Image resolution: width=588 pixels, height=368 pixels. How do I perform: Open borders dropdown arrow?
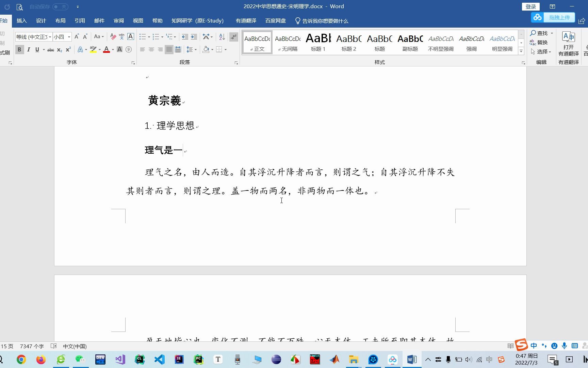pyautogui.click(x=226, y=50)
